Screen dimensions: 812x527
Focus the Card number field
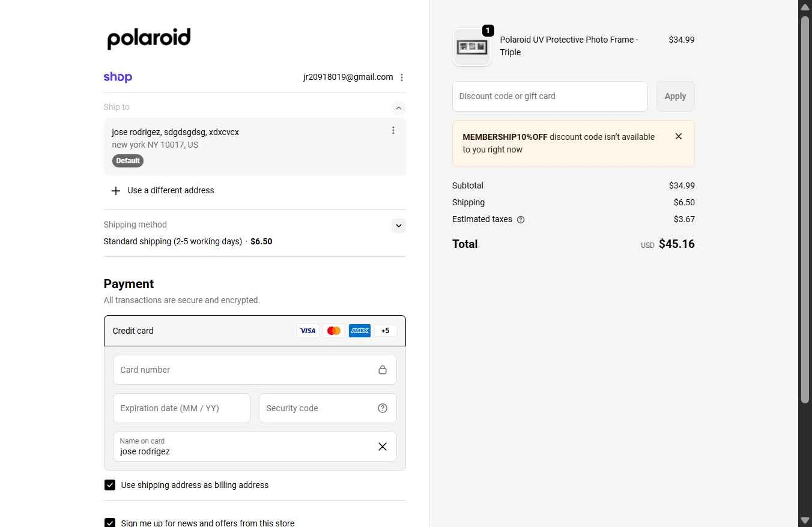pos(255,370)
